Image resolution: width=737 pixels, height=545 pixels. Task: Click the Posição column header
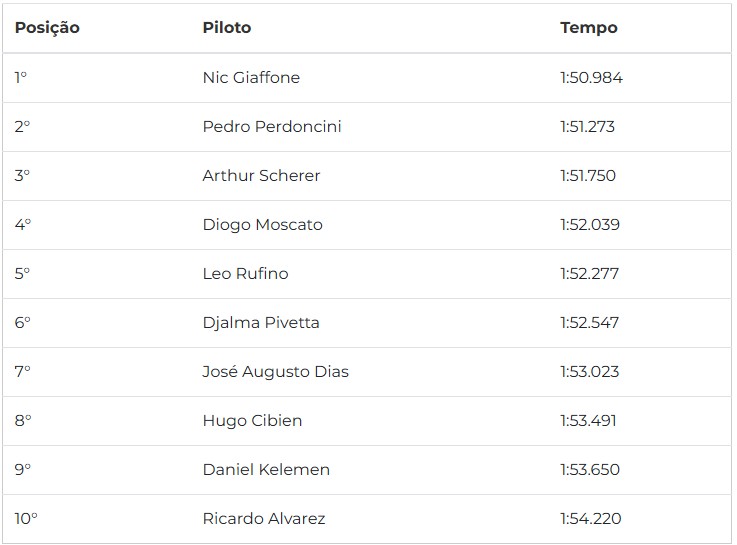[47, 28]
